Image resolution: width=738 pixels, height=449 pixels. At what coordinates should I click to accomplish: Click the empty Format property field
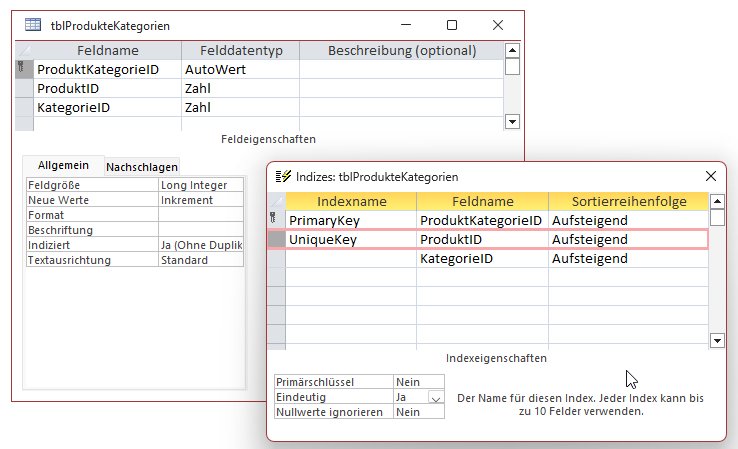(x=201, y=215)
